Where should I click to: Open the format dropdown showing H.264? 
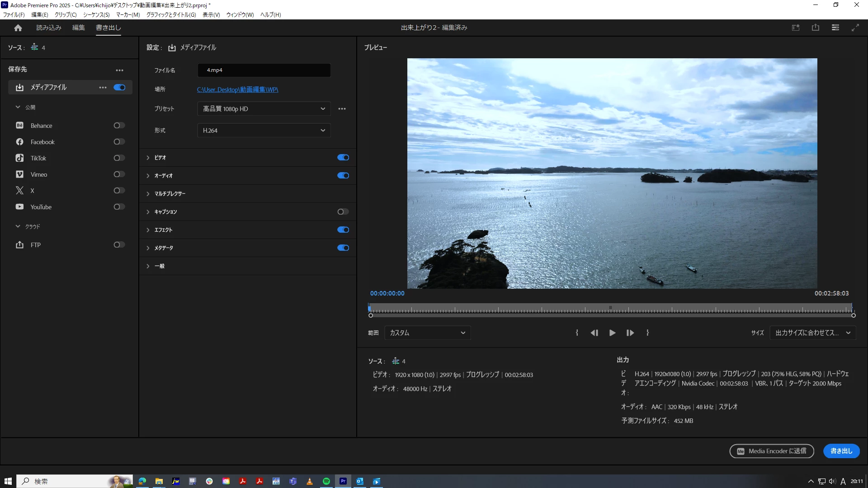264,131
